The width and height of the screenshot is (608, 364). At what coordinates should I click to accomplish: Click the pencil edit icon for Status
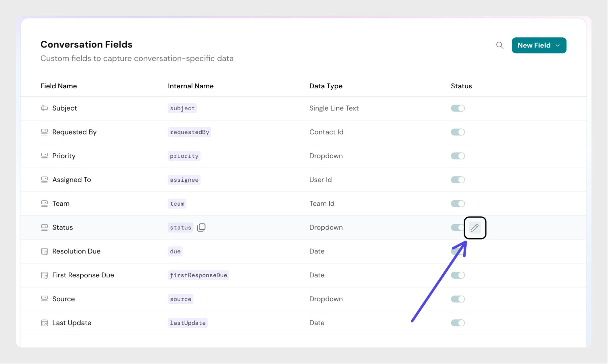474,228
